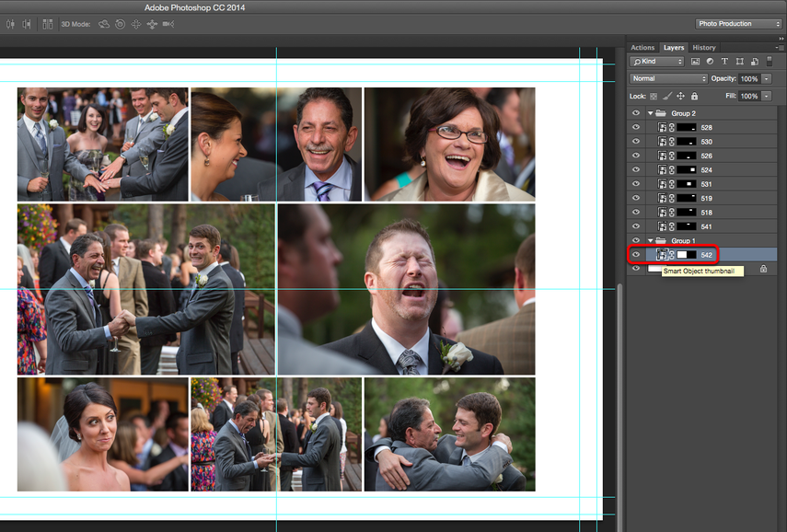
Task: Select the Layers tab
Action: pyautogui.click(x=674, y=48)
